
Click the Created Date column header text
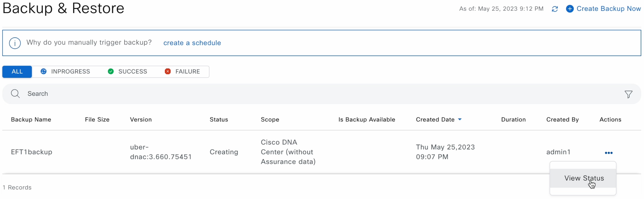435,120
